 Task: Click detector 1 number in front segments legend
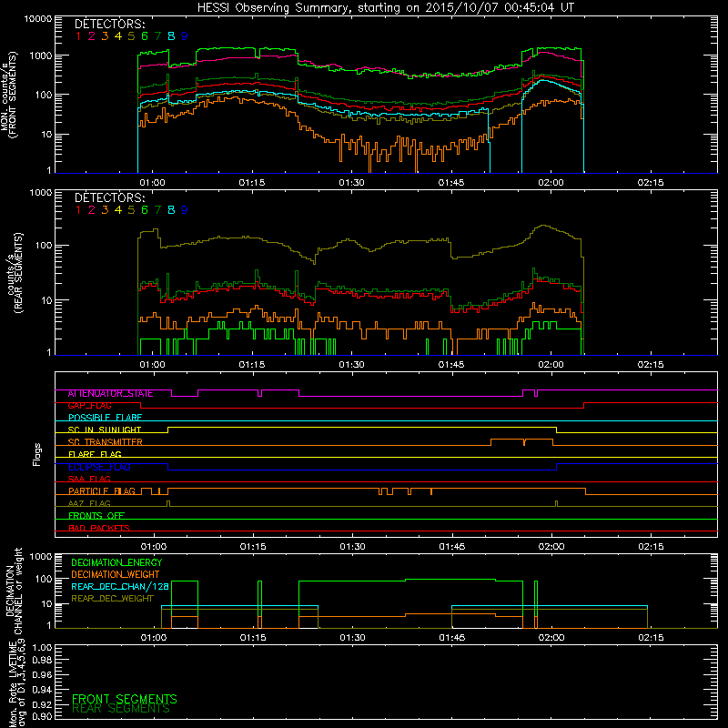click(78, 36)
